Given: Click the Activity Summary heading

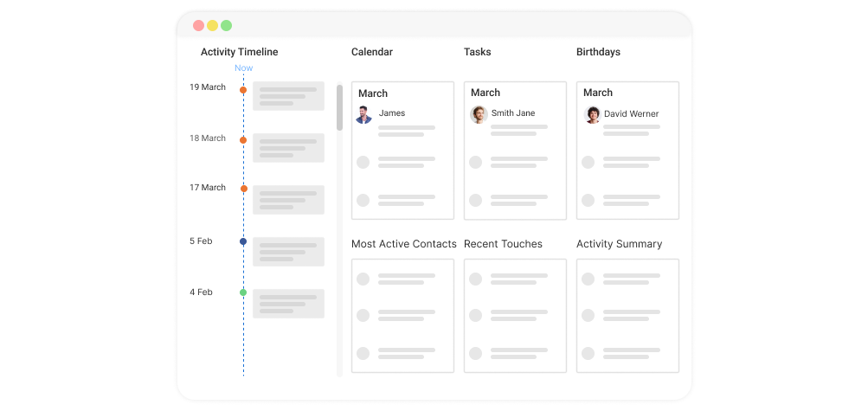Looking at the screenshot, I should [x=619, y=244].
